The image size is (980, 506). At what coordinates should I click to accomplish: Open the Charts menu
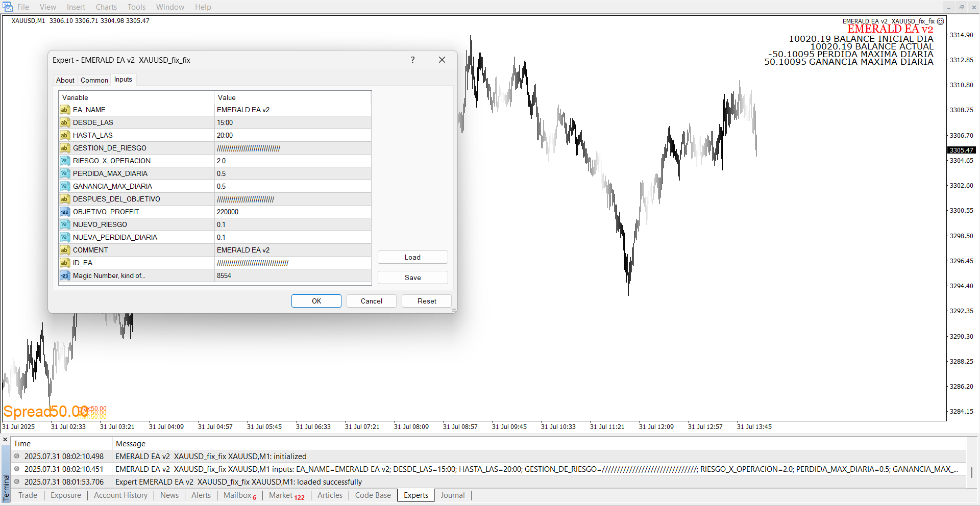[106, 7]
